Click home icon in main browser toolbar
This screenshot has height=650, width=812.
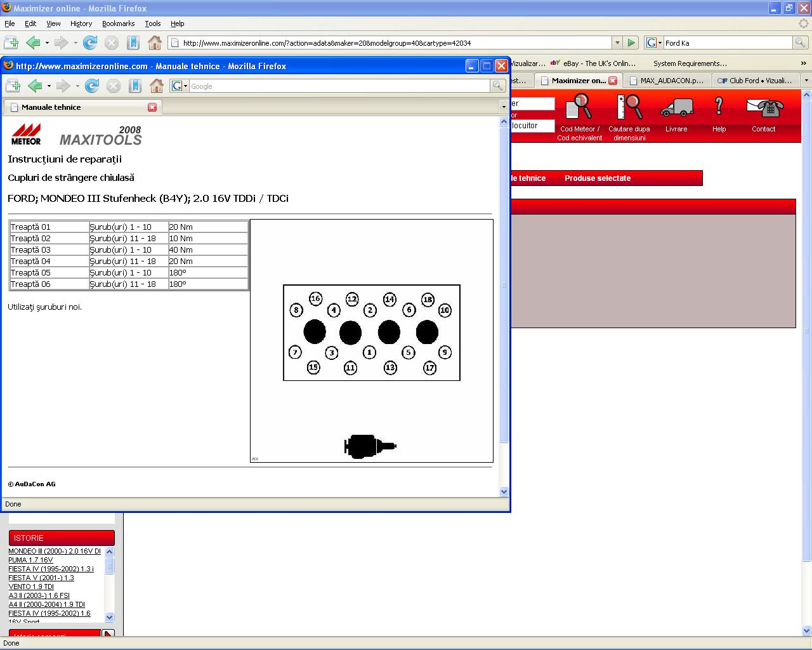point(154,43)
